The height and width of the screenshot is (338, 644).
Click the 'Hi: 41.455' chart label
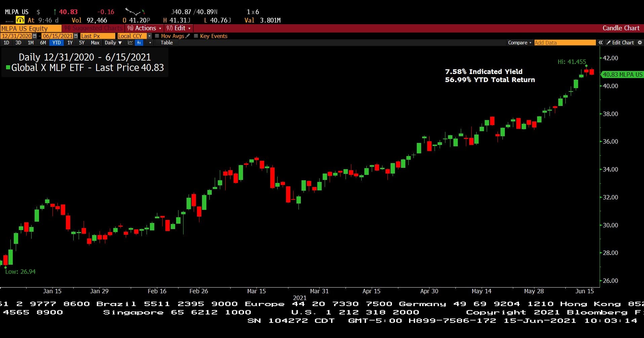[572, 62]
